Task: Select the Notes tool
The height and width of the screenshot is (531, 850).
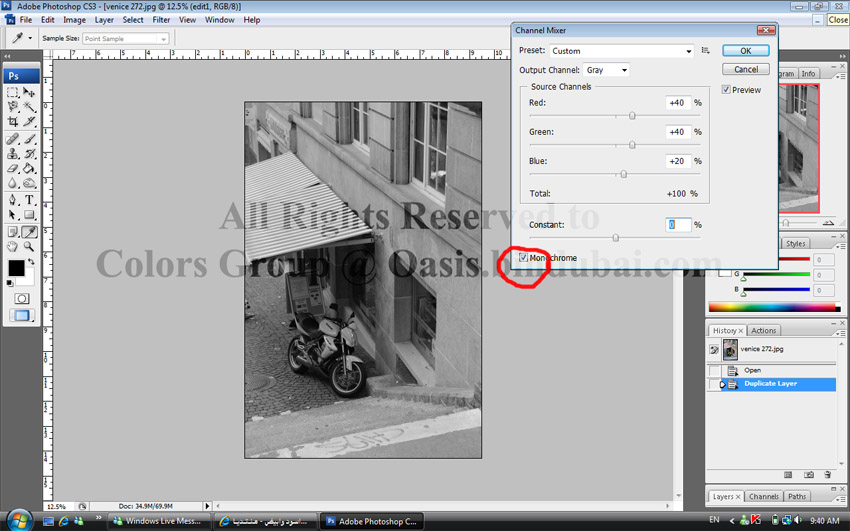Action: pyautogui.click(x=13, y=232)
